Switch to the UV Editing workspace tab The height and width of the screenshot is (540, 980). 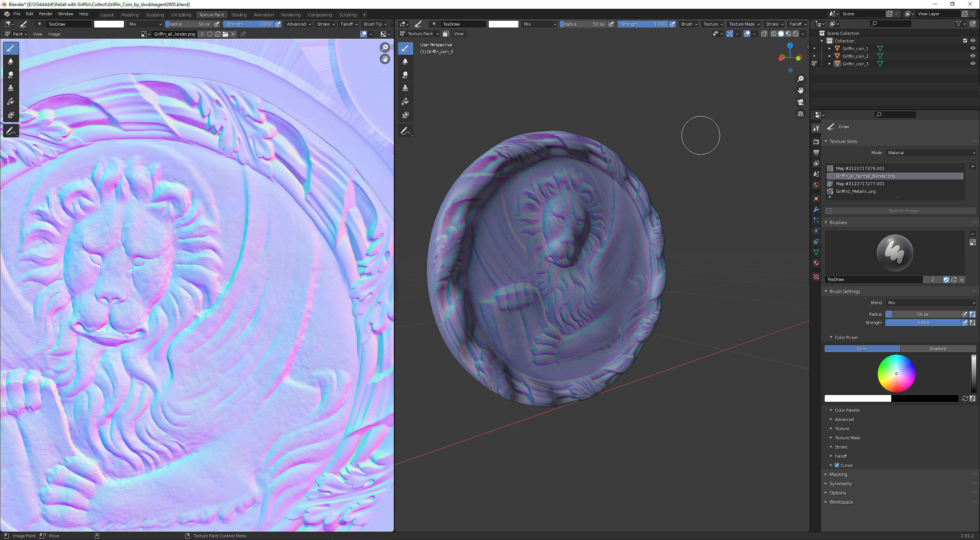point(181,15)
